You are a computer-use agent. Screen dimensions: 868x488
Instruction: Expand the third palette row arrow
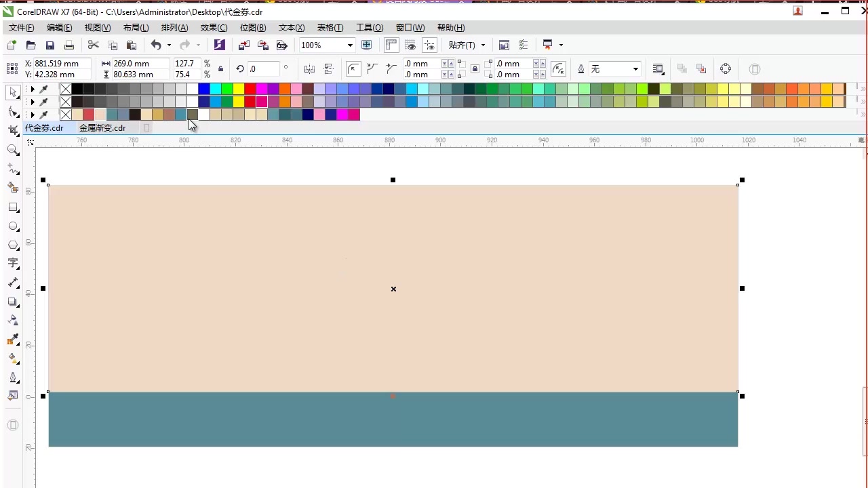[x=32, y=115]
